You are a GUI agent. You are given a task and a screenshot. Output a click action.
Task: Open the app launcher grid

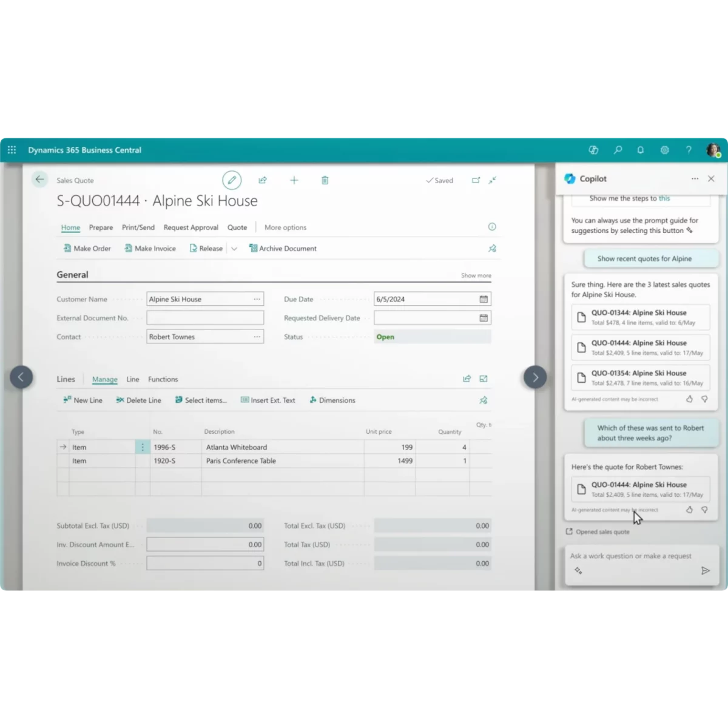[x=12, y=150]
